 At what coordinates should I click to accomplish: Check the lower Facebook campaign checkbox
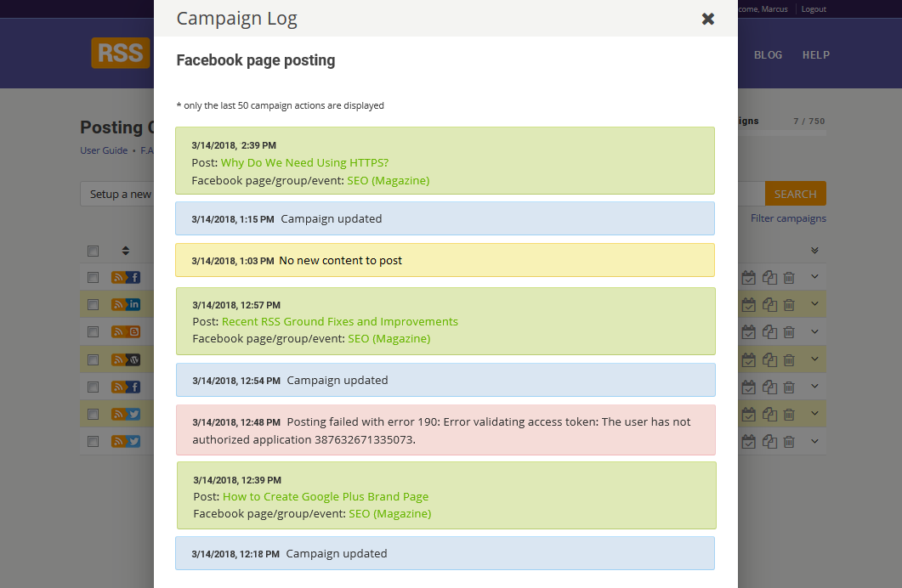94,387
